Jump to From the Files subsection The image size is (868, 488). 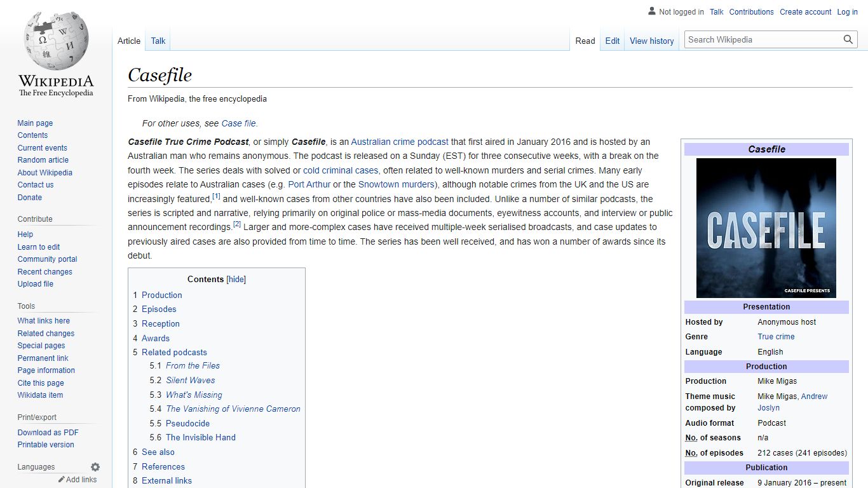pyautogui.click(x=193, y=365)
